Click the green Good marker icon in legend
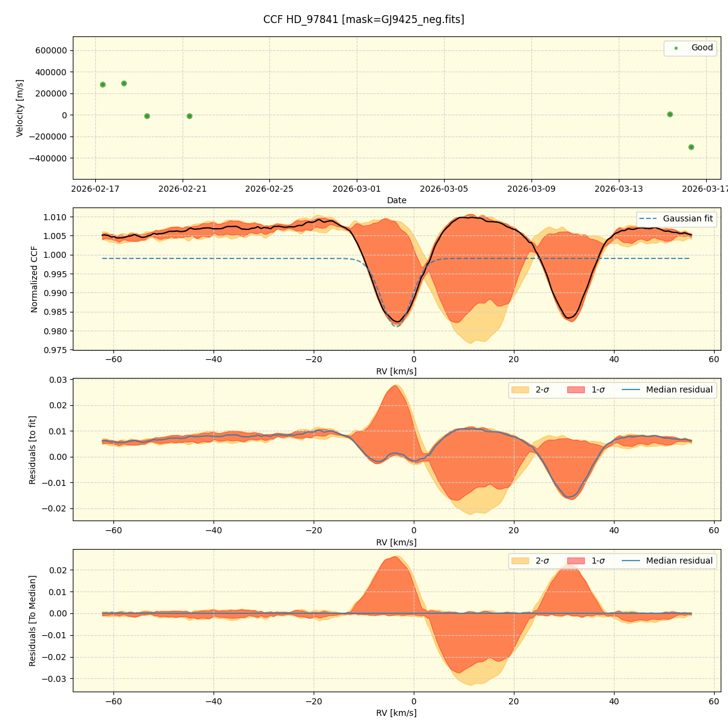The height and width of the screenshot is (728, 728). [675, 48]
